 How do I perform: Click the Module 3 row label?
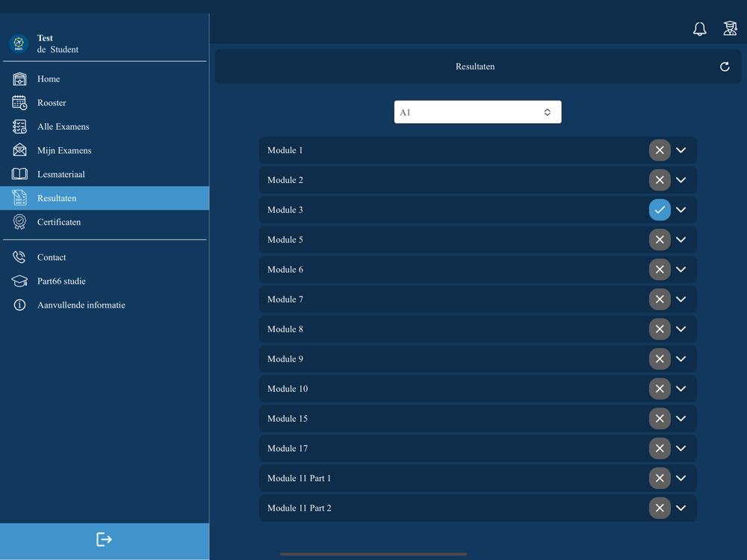click(x=285, y=210)
